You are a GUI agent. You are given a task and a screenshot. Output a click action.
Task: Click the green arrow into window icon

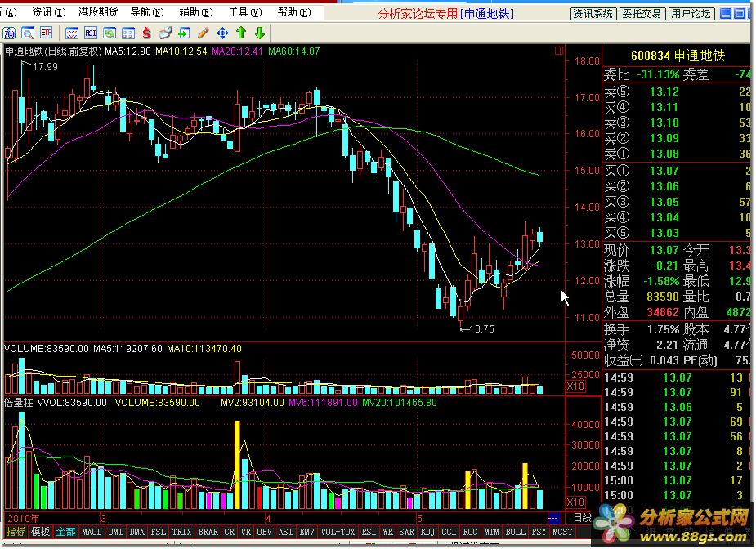(x=184, y=33)
